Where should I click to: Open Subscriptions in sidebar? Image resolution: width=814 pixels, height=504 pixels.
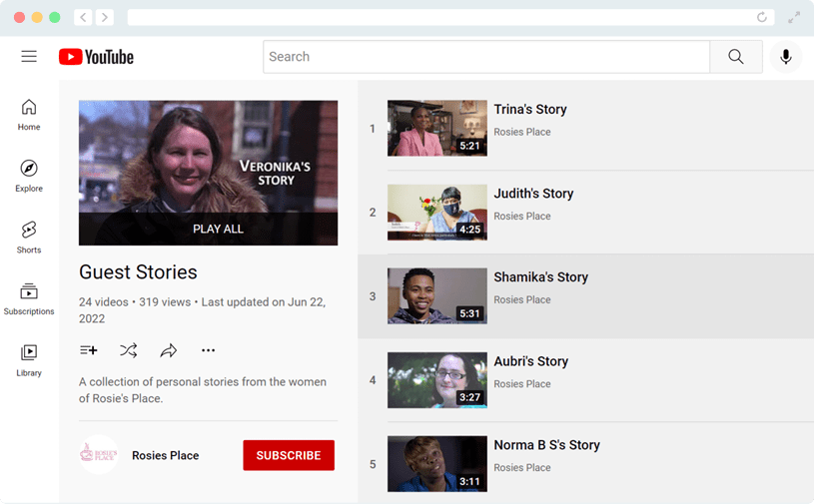[29, 298]
